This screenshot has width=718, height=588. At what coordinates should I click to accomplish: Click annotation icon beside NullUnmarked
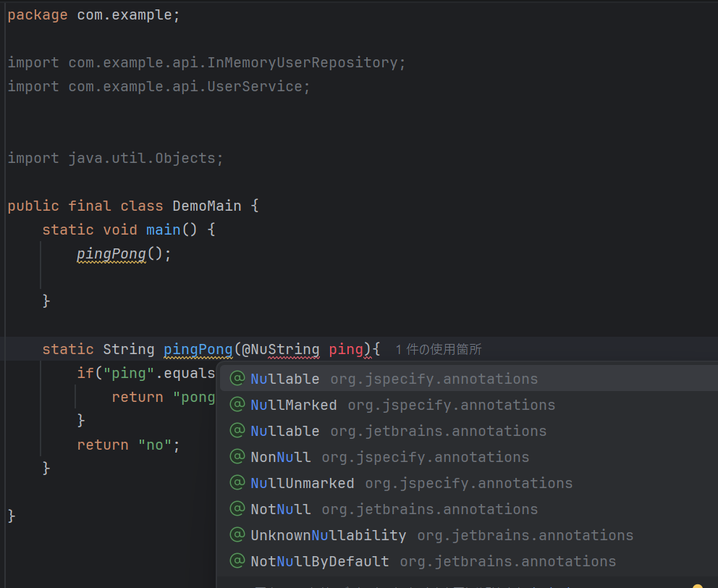point(237,482)
